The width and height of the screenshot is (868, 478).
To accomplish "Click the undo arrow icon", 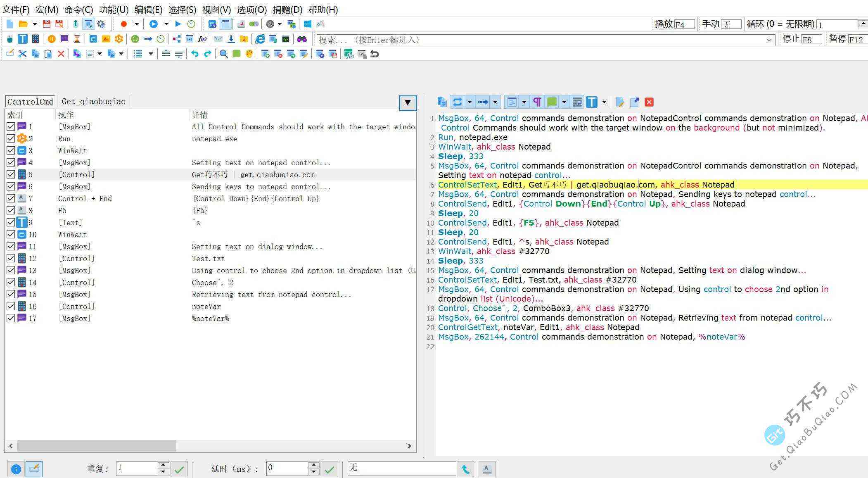I will pyautogui.click(x=194, y=54).
